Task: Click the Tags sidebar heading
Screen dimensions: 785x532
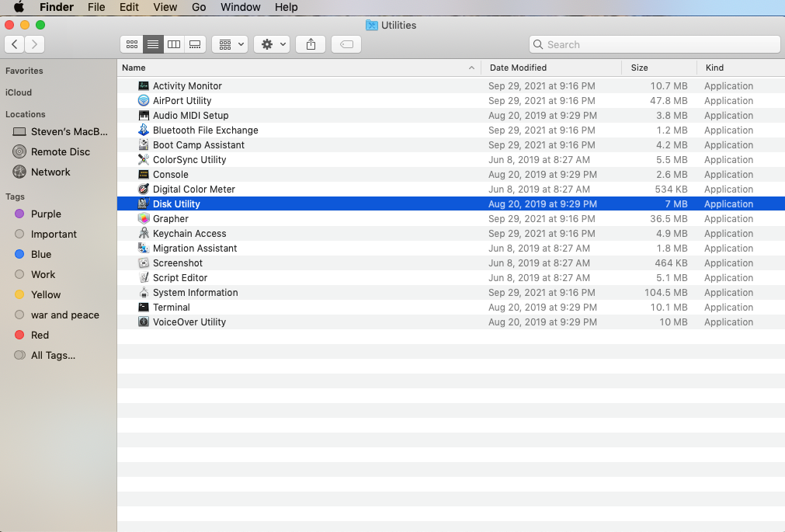Action: [x=15, y=196]
